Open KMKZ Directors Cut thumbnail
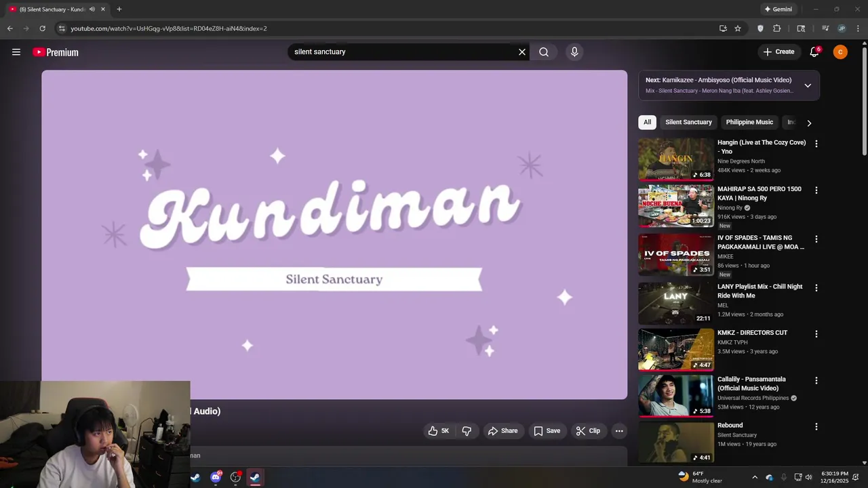This screenshot has width=868, height=488. [x=676, y=350]
